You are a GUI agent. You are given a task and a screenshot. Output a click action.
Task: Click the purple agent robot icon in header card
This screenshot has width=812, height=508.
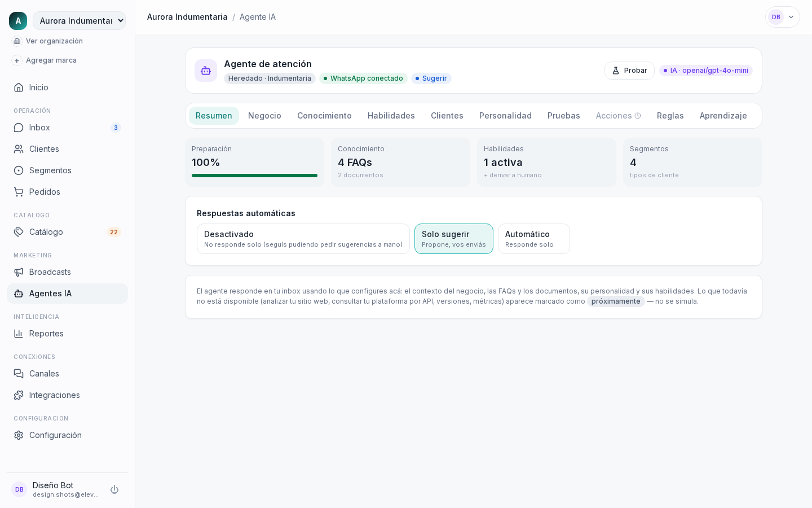click(x=206, y=71)
